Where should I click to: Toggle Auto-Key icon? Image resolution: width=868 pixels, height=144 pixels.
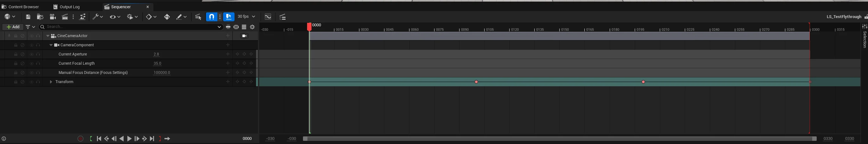pos(167,16)
